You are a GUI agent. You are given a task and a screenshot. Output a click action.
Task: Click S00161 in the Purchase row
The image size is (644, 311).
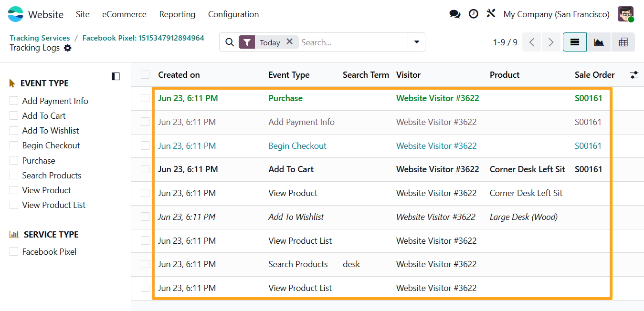tap(589, 98)
